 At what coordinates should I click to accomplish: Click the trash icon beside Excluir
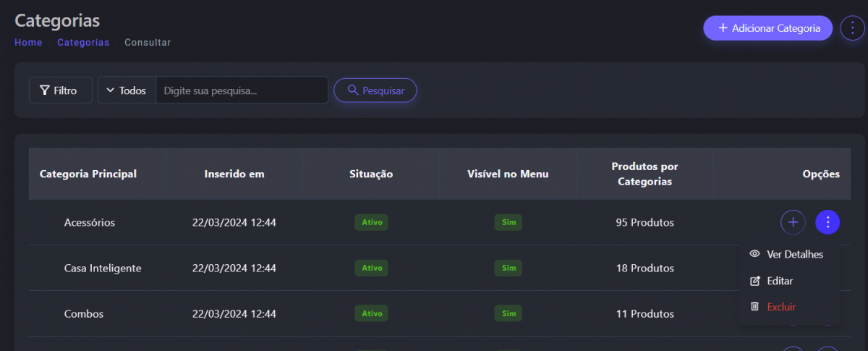[x=754, y=307]
